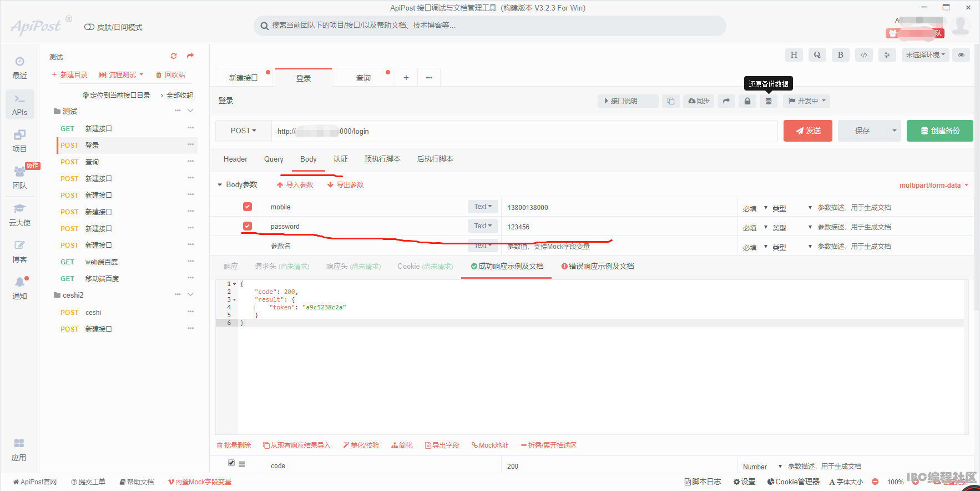Screen dimensions: 980x491
Task: Open the 后执行脚本 tab
Action: 435,159
